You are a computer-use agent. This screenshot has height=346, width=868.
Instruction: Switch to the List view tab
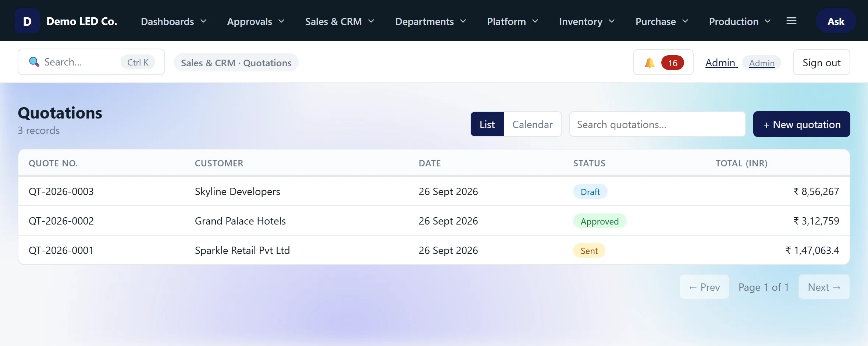click(487, 124)
